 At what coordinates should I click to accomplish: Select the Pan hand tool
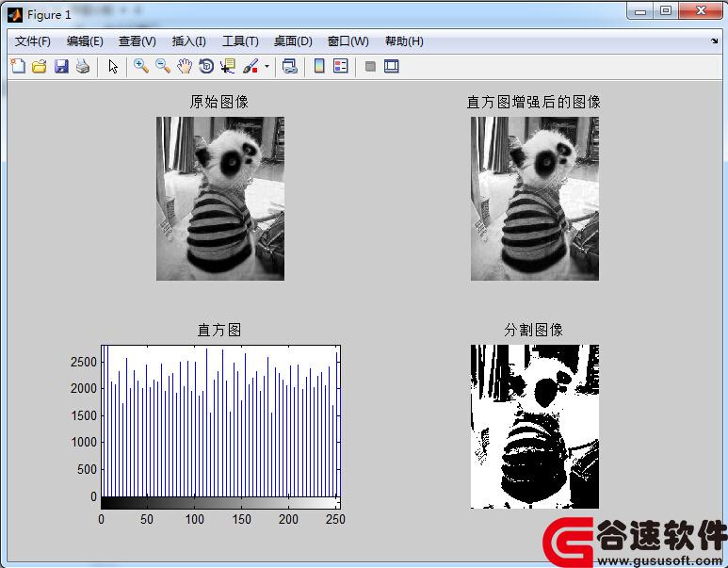click(x=185, y=66)
